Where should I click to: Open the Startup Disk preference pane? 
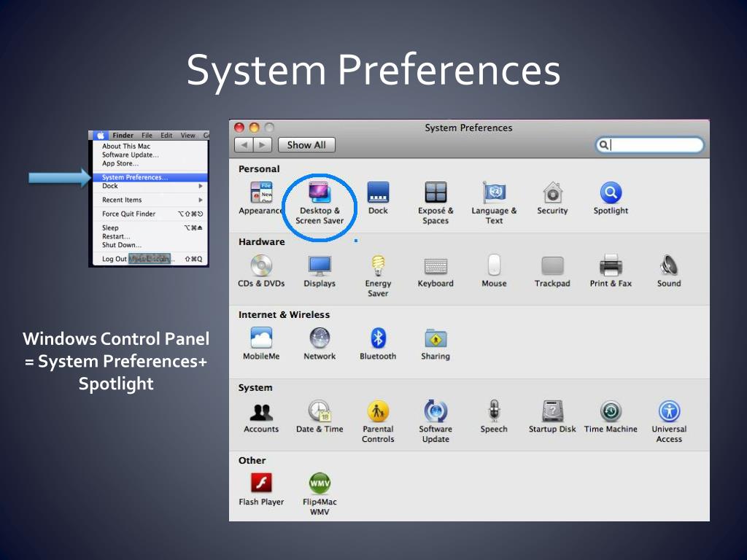(x=553, y=416)
